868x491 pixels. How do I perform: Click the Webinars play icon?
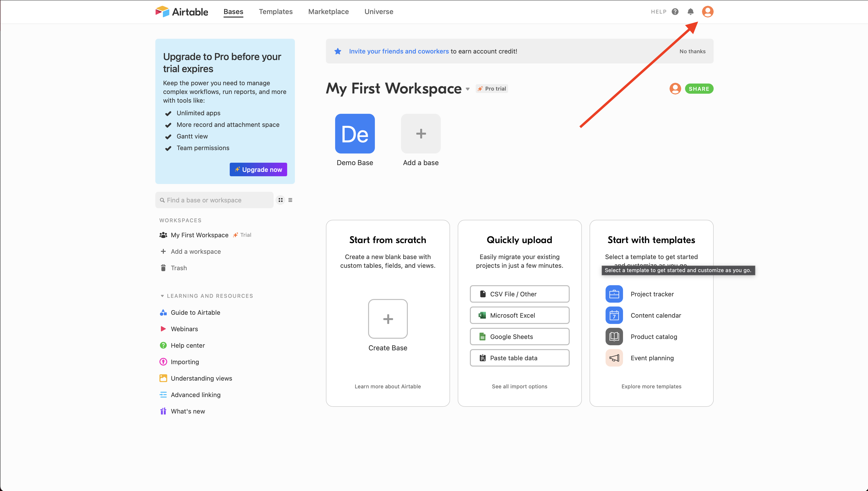point(163,329)
